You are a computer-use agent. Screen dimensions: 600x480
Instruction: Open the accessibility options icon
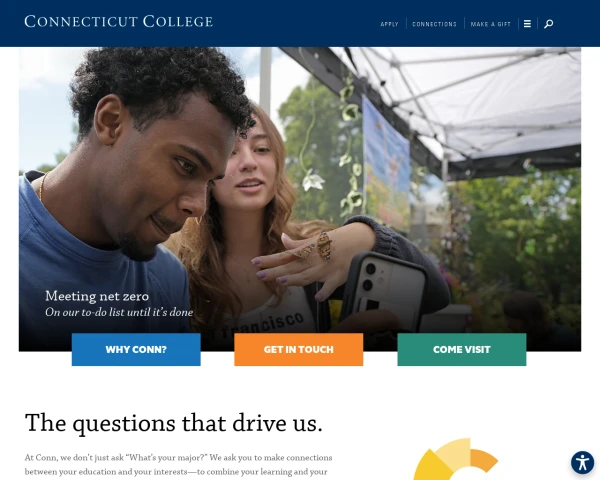coord(582,462)
